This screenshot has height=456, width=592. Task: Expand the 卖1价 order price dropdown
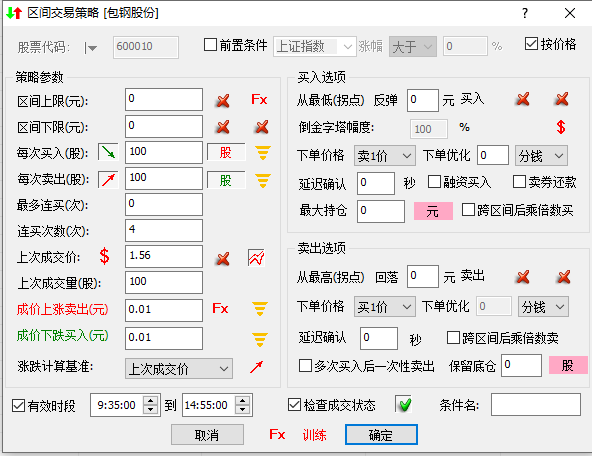coord(385,156)
